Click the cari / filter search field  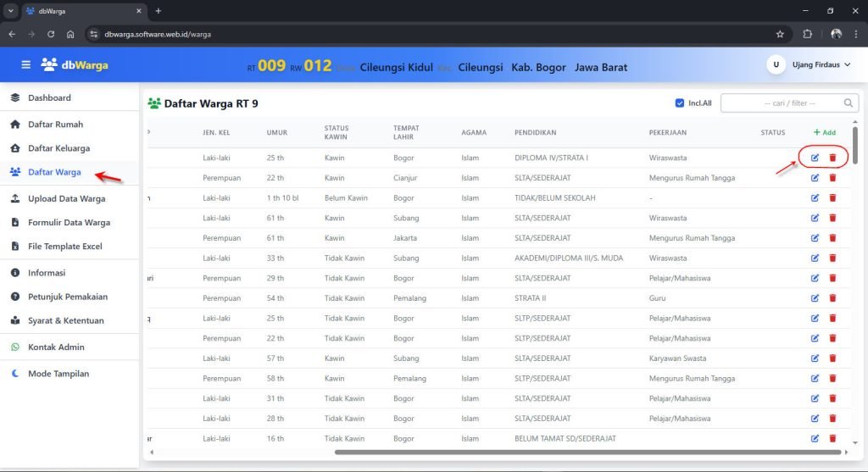(782, 103)
